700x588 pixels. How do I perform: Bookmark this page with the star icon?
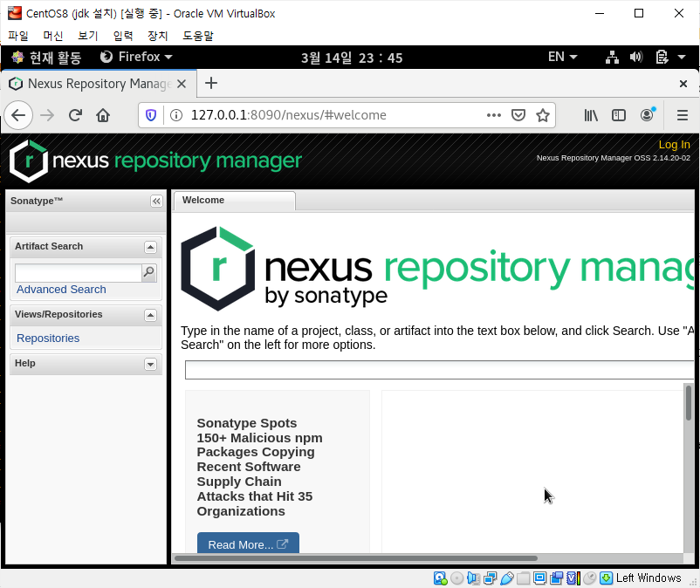[543, 115]
